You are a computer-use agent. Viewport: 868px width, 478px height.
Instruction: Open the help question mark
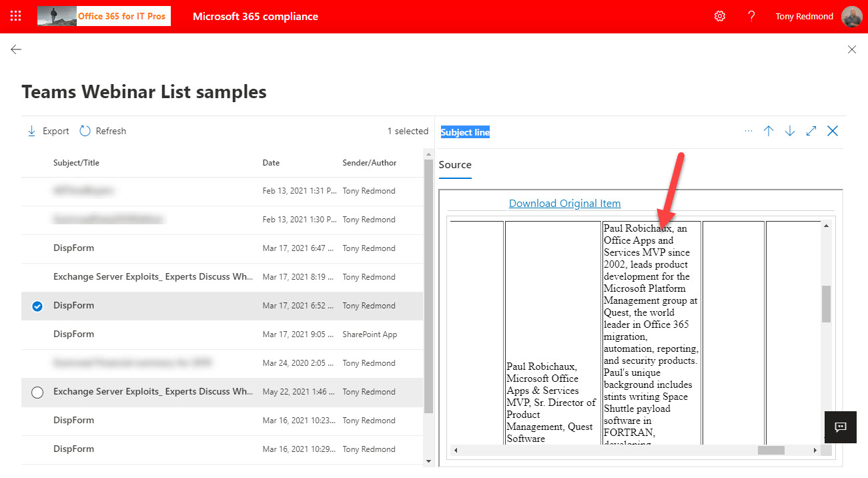tap(751, 16)
